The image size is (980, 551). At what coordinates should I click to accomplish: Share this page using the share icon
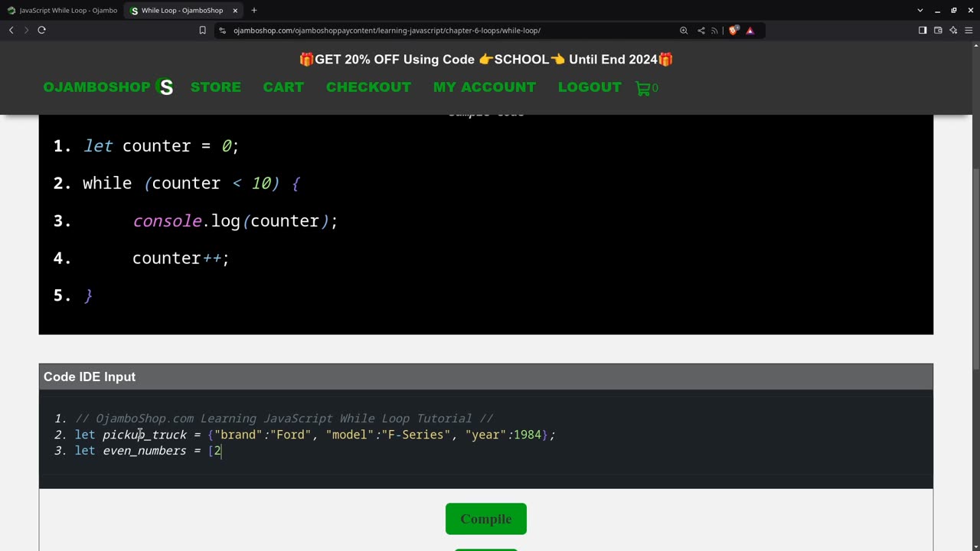click(x=701, y=31)
